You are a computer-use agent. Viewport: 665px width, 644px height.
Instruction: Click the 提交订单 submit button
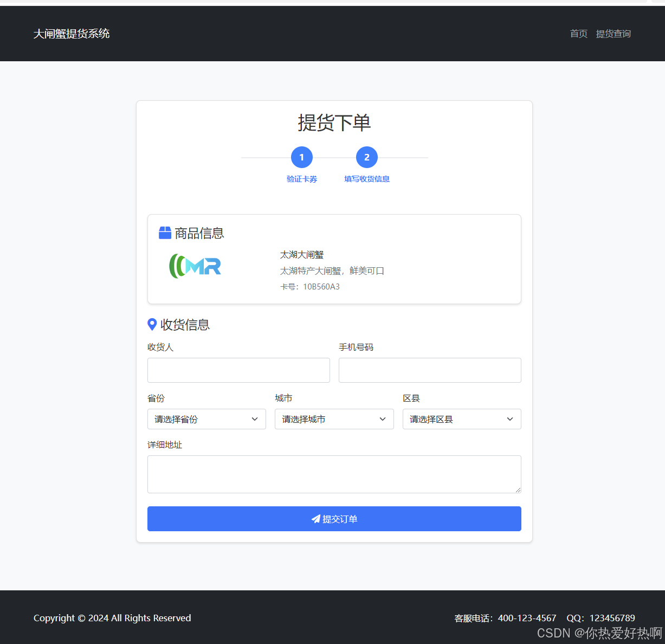tap(334, 519)
